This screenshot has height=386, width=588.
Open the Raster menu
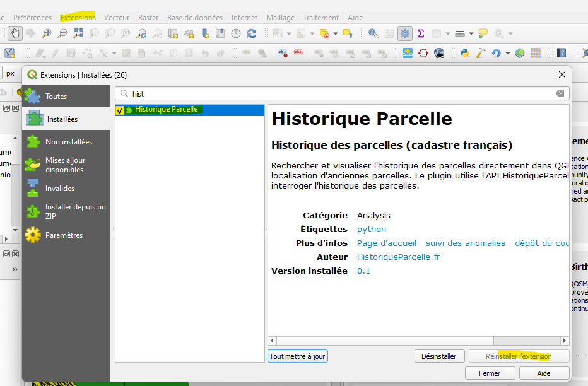pyautogui.click(x=148, y=18)
